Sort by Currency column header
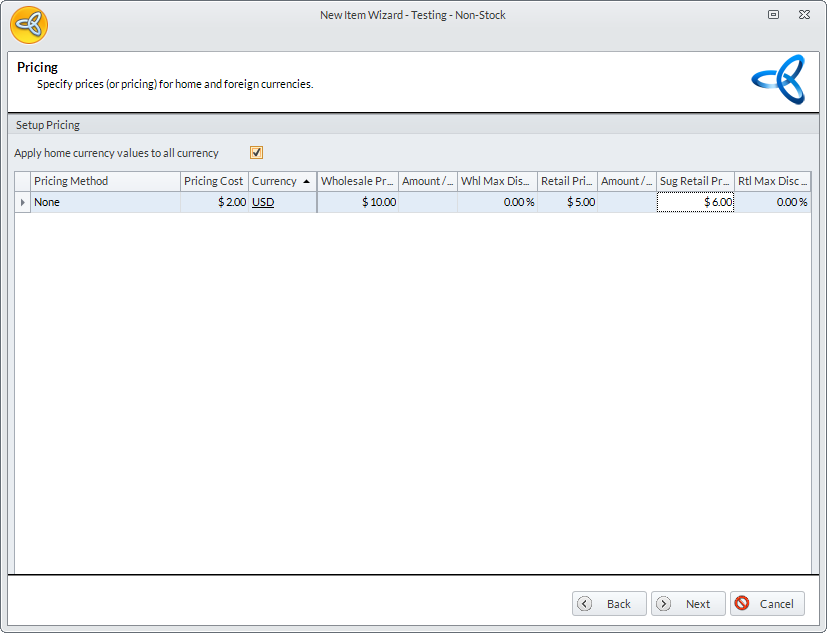This screenshot has height=633, width=827. click(x=282, y=181)
